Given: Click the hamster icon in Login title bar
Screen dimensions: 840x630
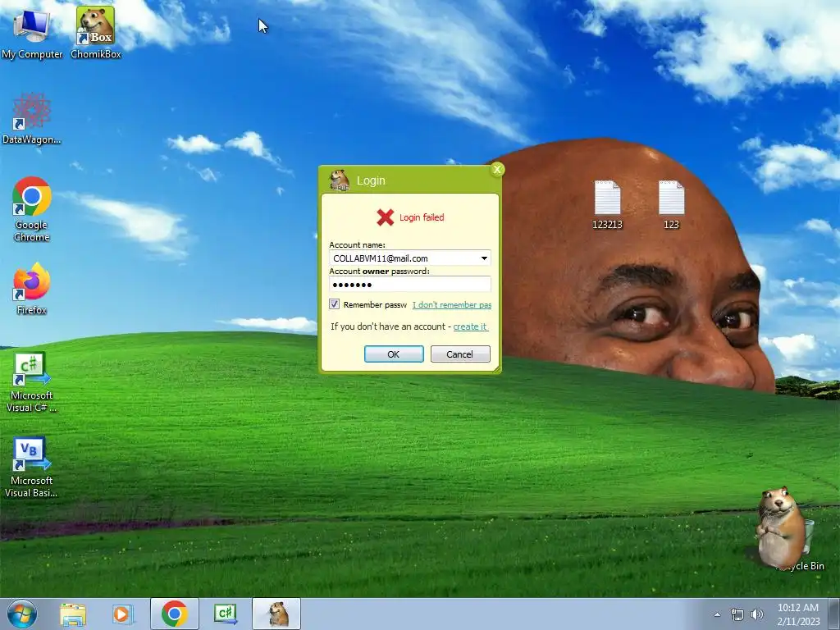Looking at the screenshot, I should 339,180.
